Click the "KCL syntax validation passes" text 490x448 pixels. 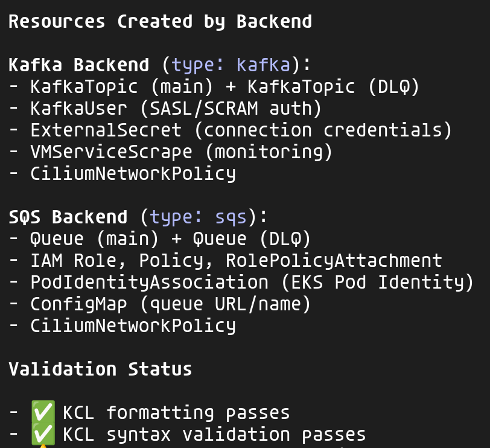(214, 435)
